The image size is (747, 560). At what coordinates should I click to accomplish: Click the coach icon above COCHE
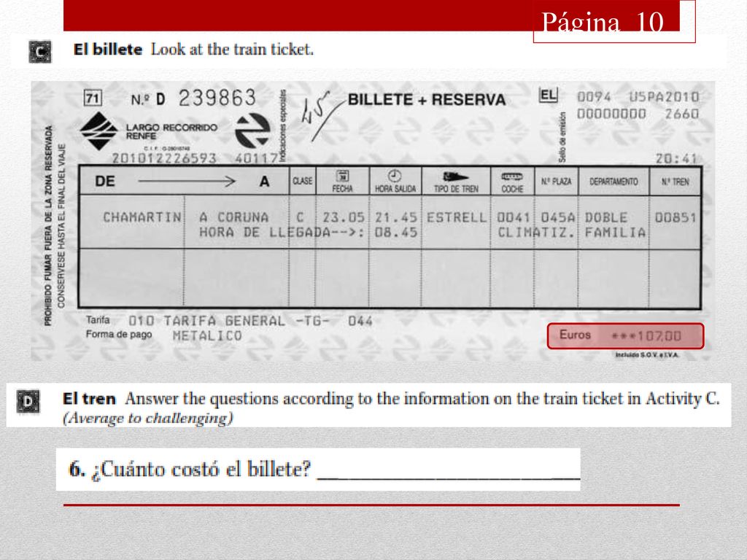pyautogui.click(x=512, y=176)
